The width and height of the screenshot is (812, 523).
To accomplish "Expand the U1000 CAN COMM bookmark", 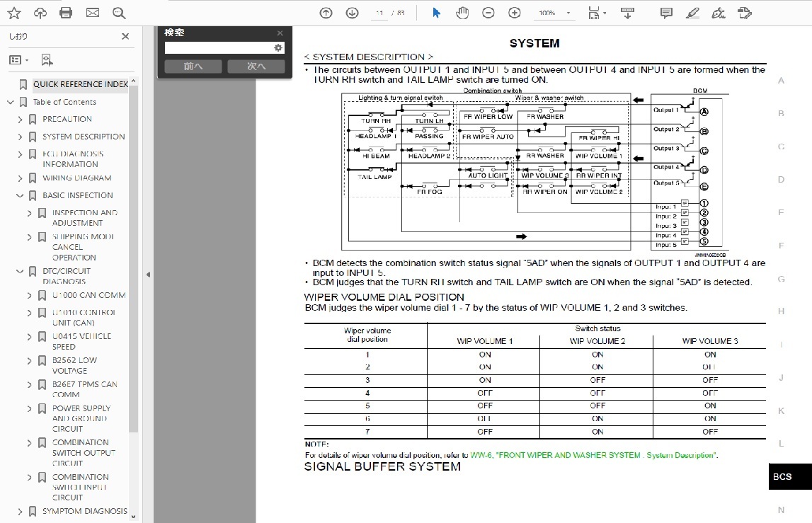I will click(29, 296).
